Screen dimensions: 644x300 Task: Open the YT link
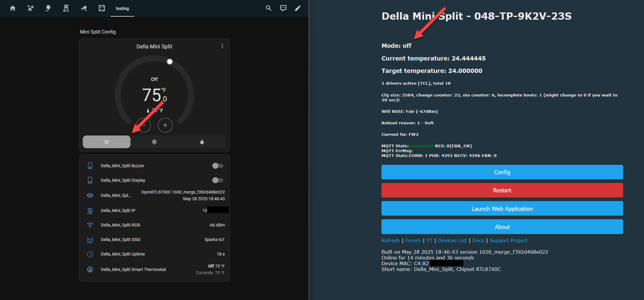pyautogui.click(x=429, y=240)
